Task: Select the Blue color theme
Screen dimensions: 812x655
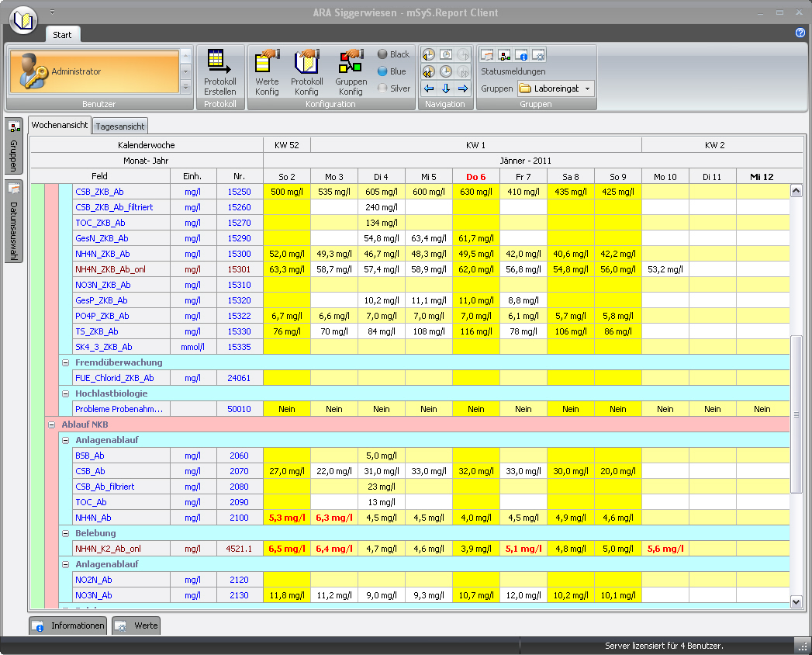Action: click(x=392, y=71)
